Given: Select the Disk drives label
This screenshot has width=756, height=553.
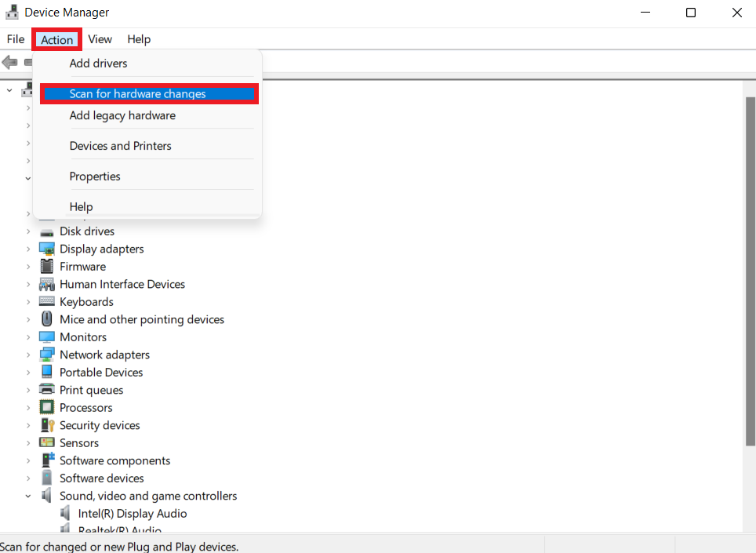Looking at the screenshot, I should (87, 231).
